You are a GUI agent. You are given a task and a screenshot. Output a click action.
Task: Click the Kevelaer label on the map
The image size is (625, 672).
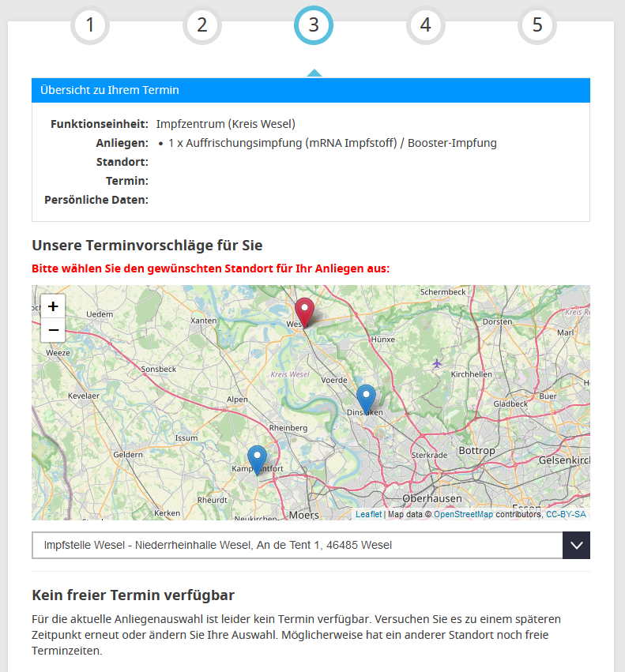(x=84, y=396)
